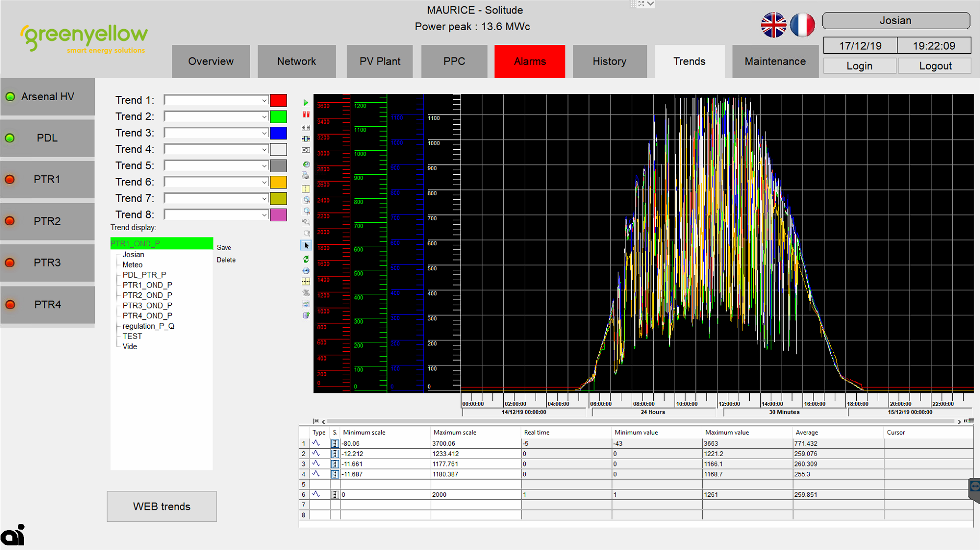Click the green play icon in trend toolbar

(x=306, y=103)
